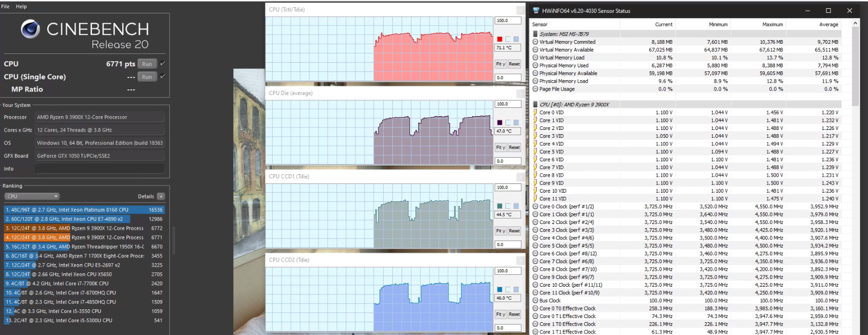Click the 0.0 minimum field in CPU Die (average) graph
The width and height of the screenshot is (868, 335).
[508, 161]
